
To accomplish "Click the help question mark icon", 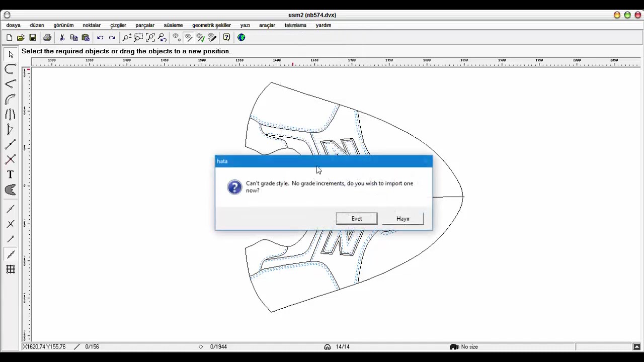I will (227, 37).
